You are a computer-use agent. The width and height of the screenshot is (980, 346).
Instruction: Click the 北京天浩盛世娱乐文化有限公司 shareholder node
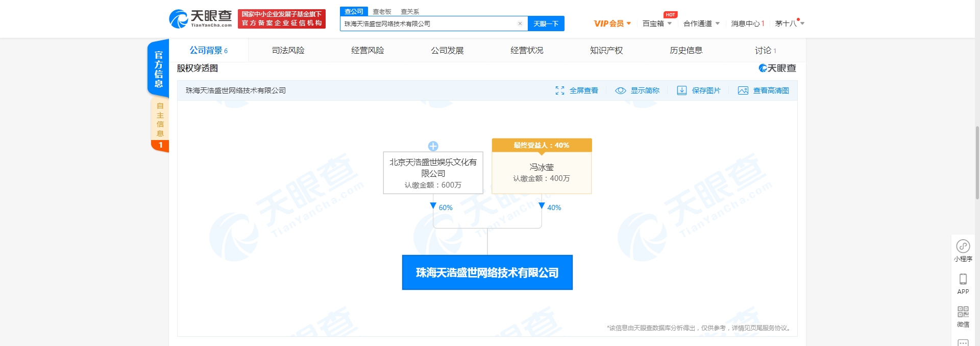click(x=433, y=173)
